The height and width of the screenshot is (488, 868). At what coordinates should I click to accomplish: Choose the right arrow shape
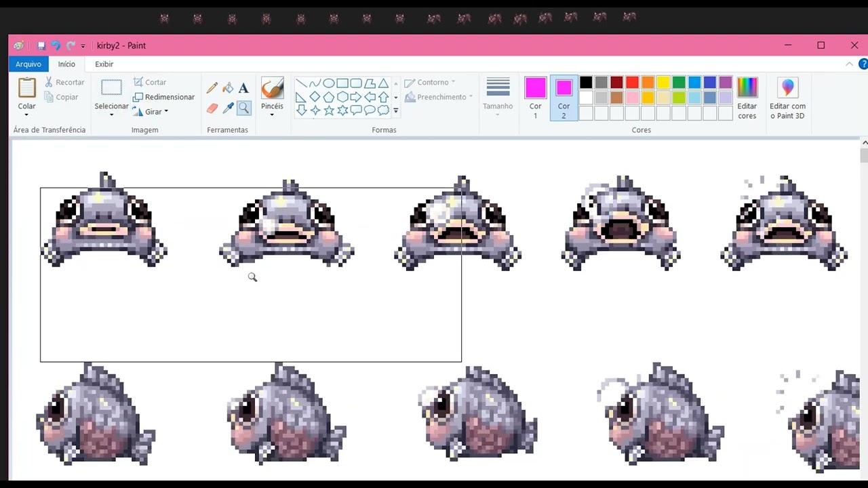tap(356, 97)
